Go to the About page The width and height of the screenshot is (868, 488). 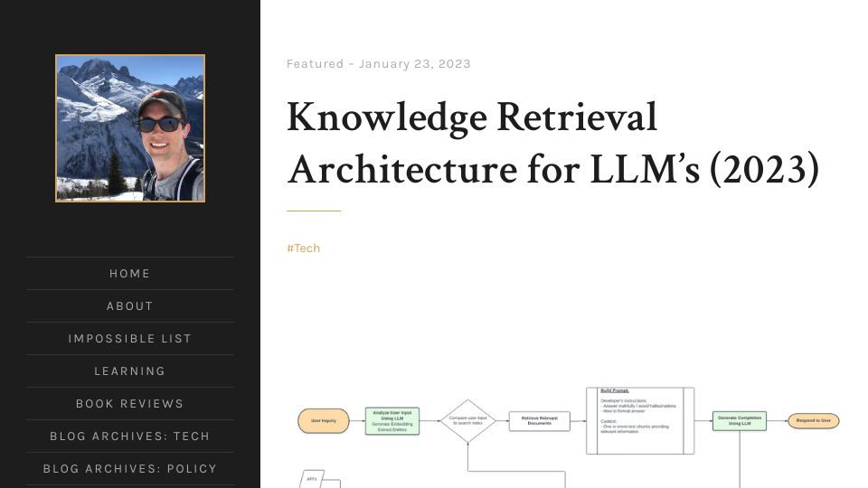[x=129, y=306]
